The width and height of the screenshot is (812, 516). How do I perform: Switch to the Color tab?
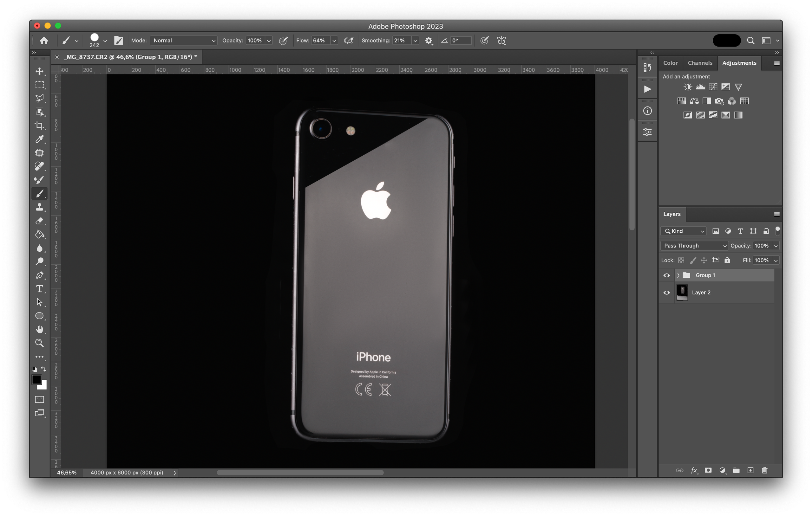[670, 63]
